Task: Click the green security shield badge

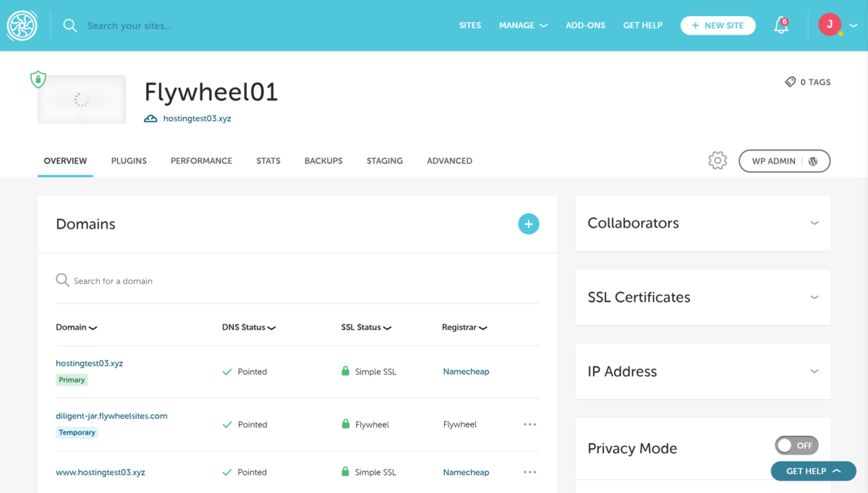Action: (x=38, y=80)
